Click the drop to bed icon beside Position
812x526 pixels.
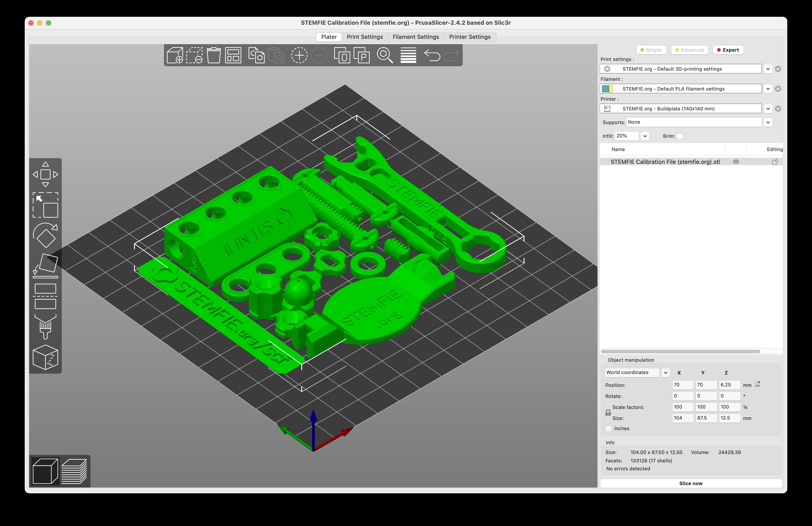[x=758, y=384]
